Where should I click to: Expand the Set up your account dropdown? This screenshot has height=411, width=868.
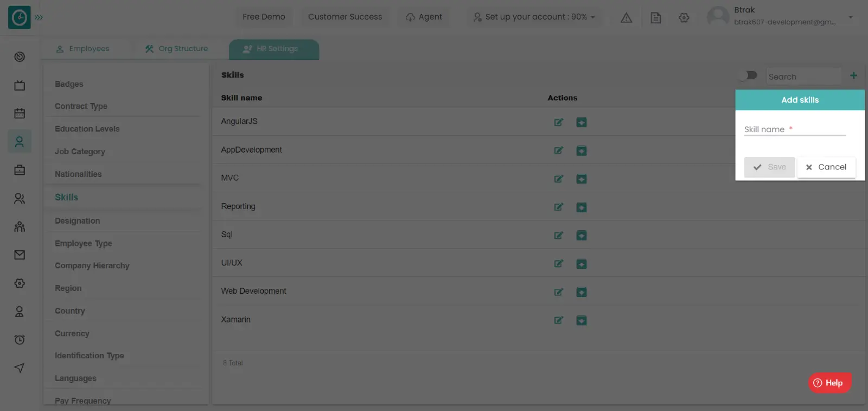click(534, 17)
